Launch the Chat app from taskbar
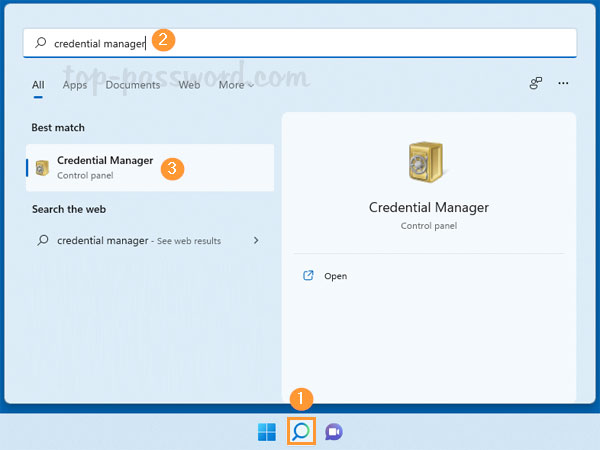The width and height of the screenshot is (600, 450). tap(334, 431)
